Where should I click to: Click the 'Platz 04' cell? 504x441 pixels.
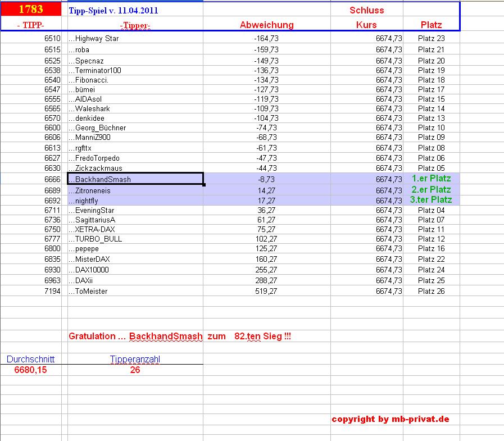(x=432, y=211)
